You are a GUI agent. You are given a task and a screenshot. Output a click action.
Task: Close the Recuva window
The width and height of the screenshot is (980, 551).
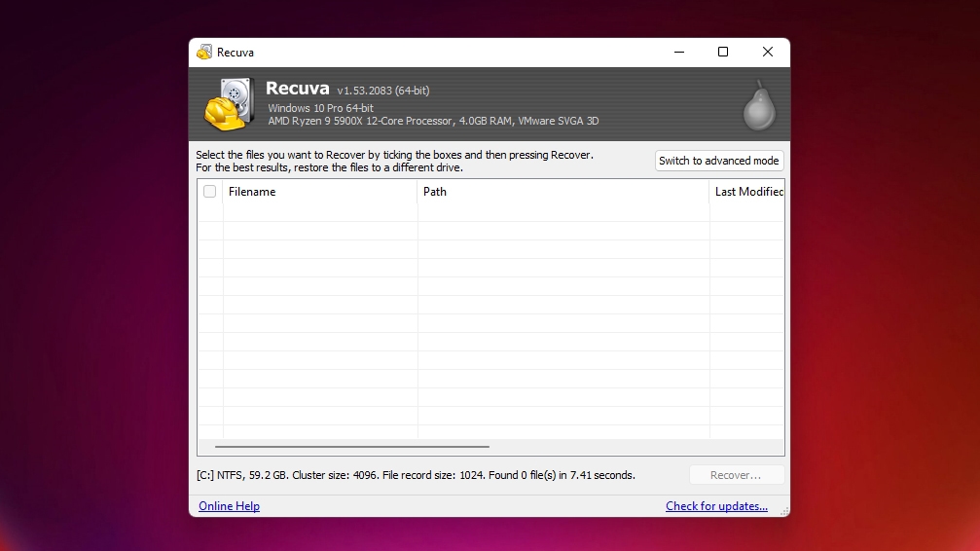[x=768, y=52]
